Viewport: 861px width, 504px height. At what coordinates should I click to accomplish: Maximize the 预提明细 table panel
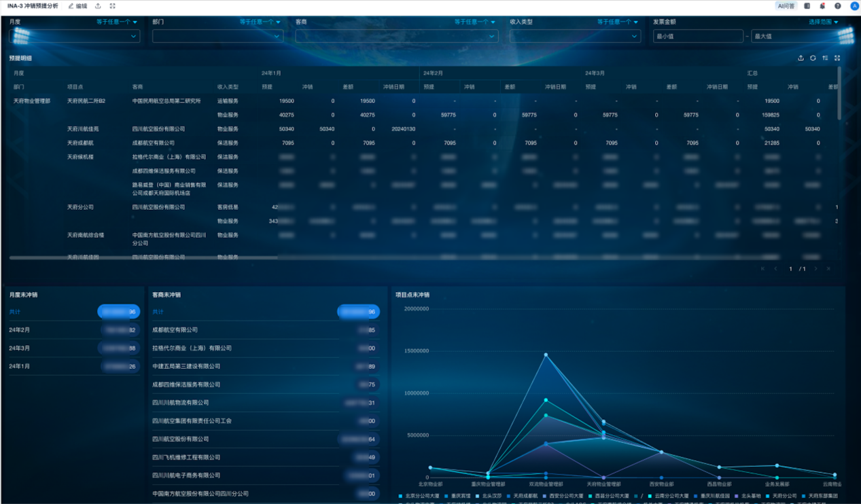[837, 58]
